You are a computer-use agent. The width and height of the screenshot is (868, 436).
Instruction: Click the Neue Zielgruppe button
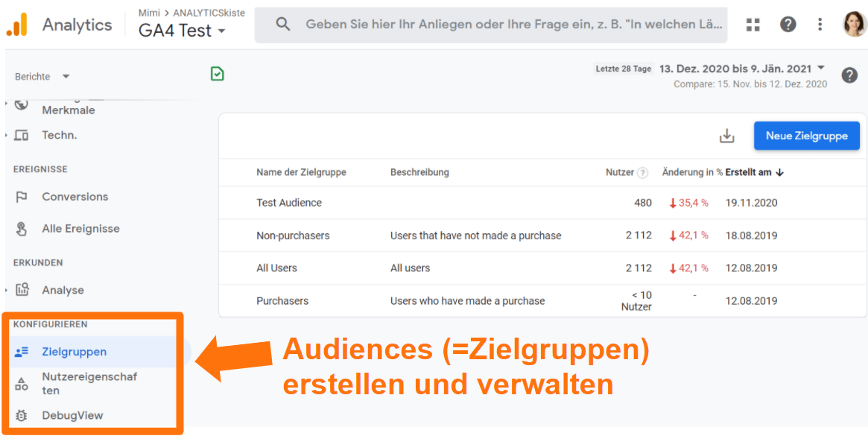[807, 136]
